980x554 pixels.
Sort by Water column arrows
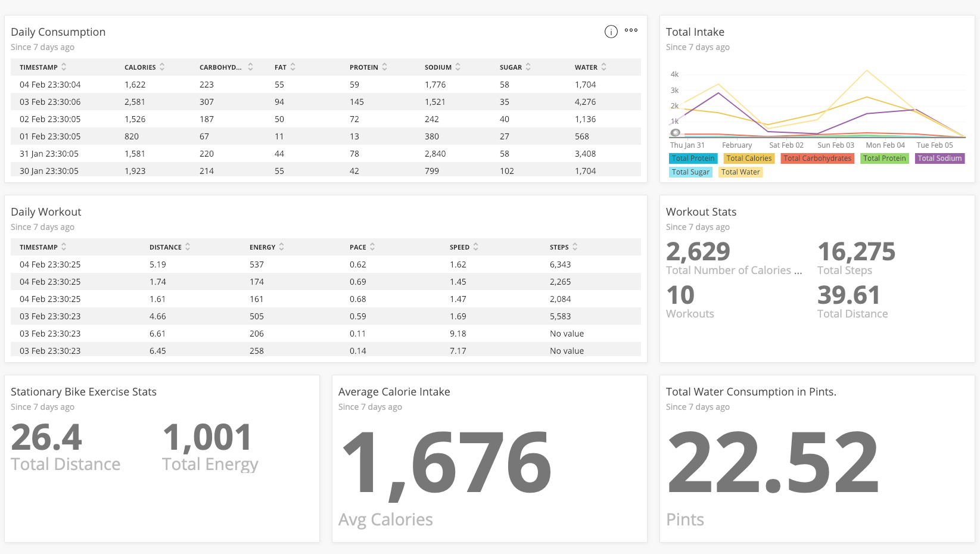[603, 67]
